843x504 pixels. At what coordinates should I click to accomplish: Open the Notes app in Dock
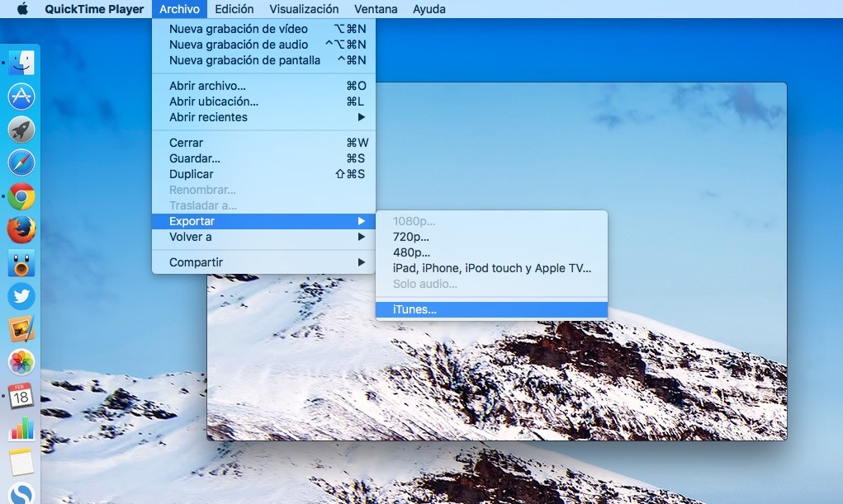coord(21,463)
